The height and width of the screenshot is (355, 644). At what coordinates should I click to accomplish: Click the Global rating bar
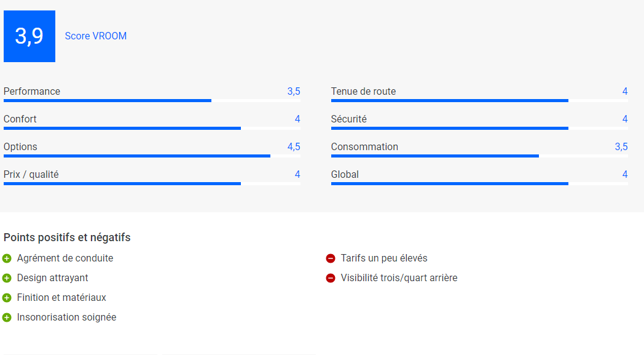tap(479, 183)
